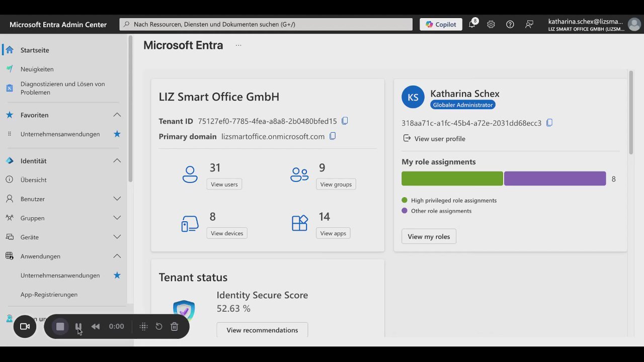Rewind the screen recording
The image size is (644, 362).
[95, 326]
